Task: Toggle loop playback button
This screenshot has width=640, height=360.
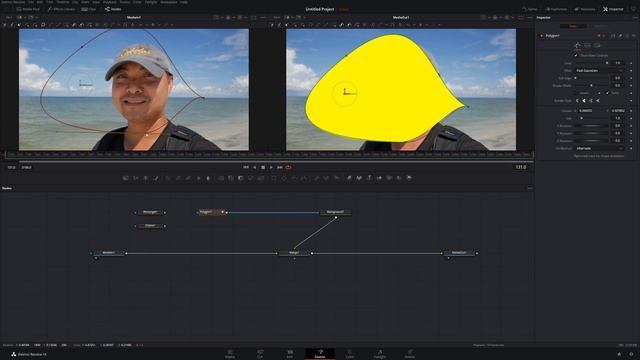Action: (x=289, y=167)
